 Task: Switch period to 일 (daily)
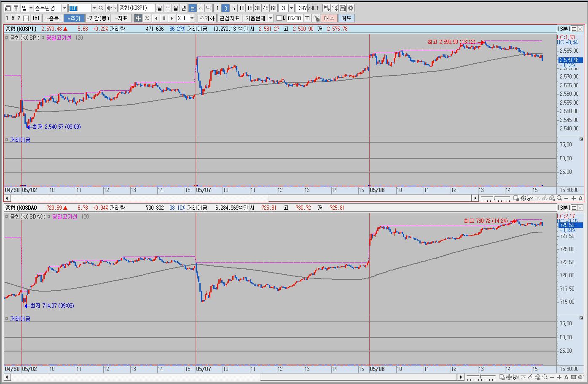point(159,8)
